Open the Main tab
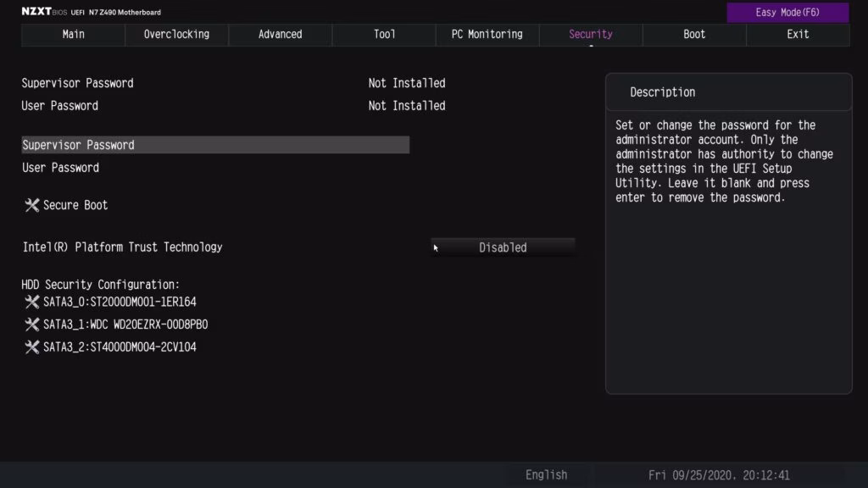Viewport: 868px width, 488px height. (x=73, y=34)
